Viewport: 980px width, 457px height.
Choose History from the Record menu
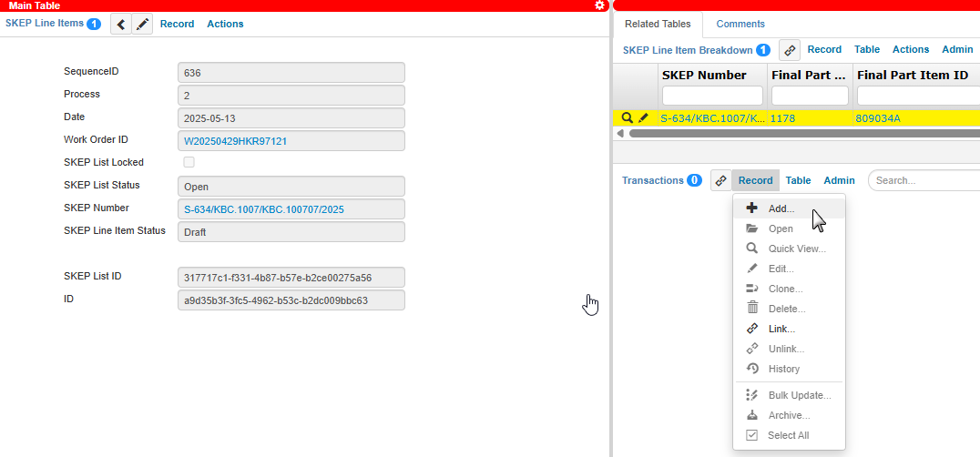[789, 369]
